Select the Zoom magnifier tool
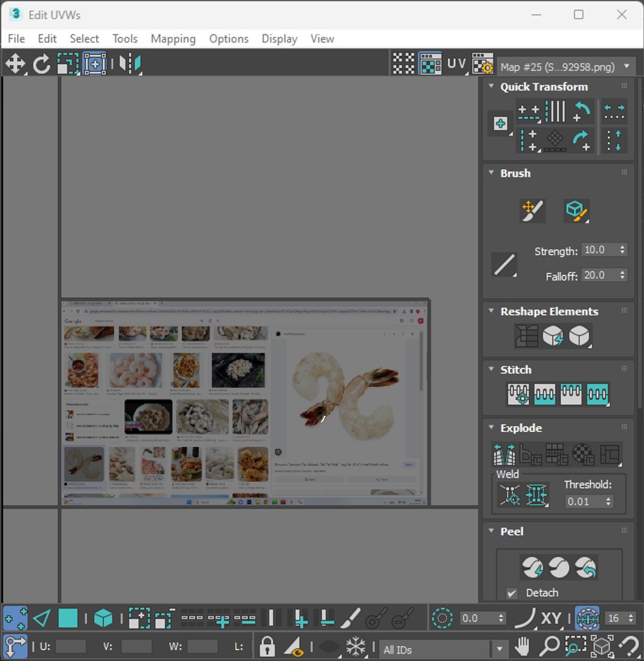The image size is (644, 661). click(x=550, y=646)
